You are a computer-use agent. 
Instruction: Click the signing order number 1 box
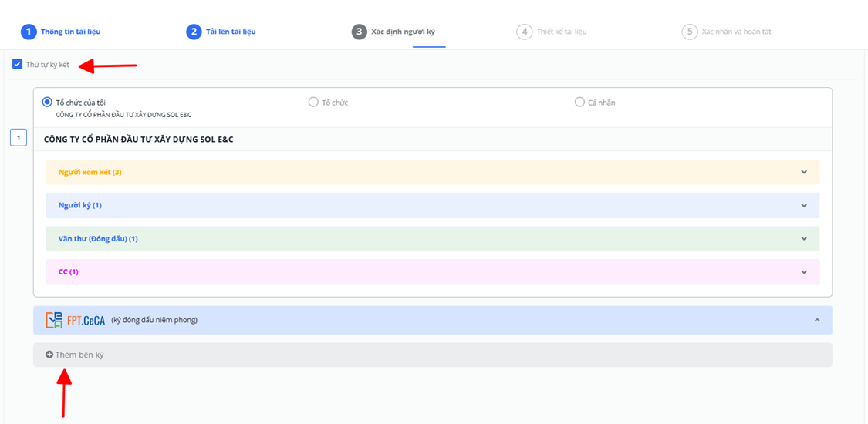pyautogui.click(x=19, y=138)
